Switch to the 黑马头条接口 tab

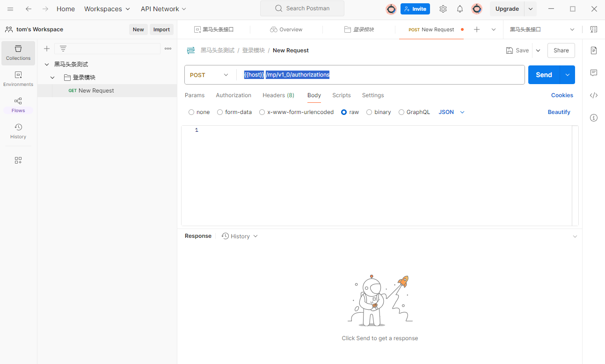tap(214, 29)
